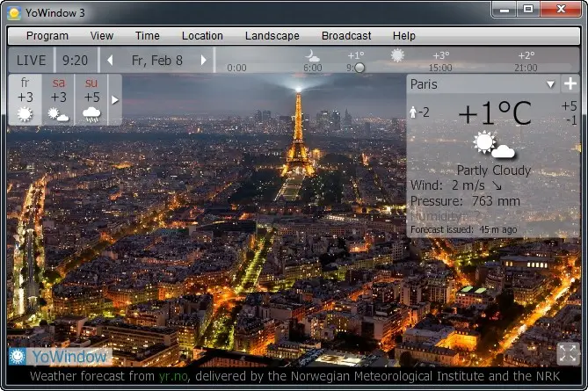Click the wind direction arrow
Viewport: 588px width, 391px height.
[x=497, y=185]
